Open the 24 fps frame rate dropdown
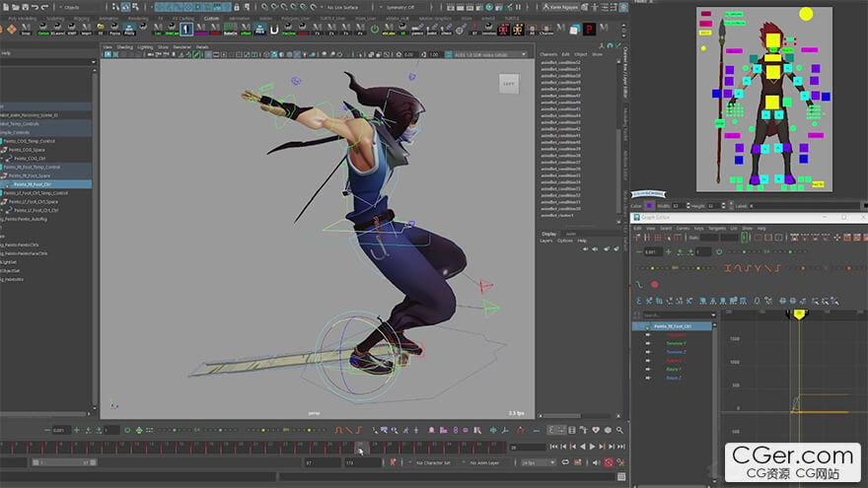The height and width of the screenshot is (488, 868). [x=539, y=462]
